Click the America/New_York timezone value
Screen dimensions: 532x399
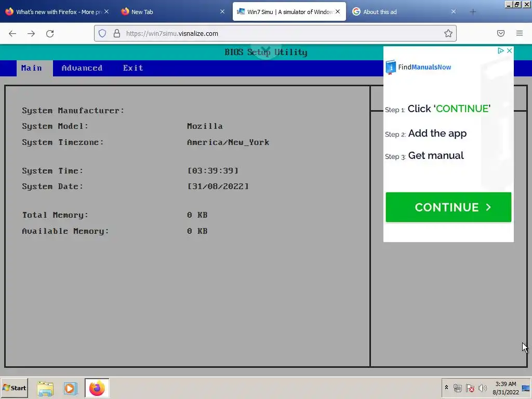pyautogui.click(x=228, y=142)
